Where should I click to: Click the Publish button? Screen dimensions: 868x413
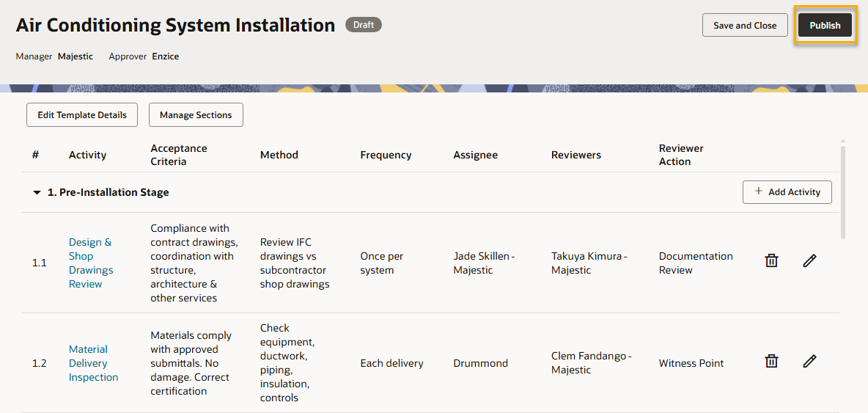click(825, 26)
